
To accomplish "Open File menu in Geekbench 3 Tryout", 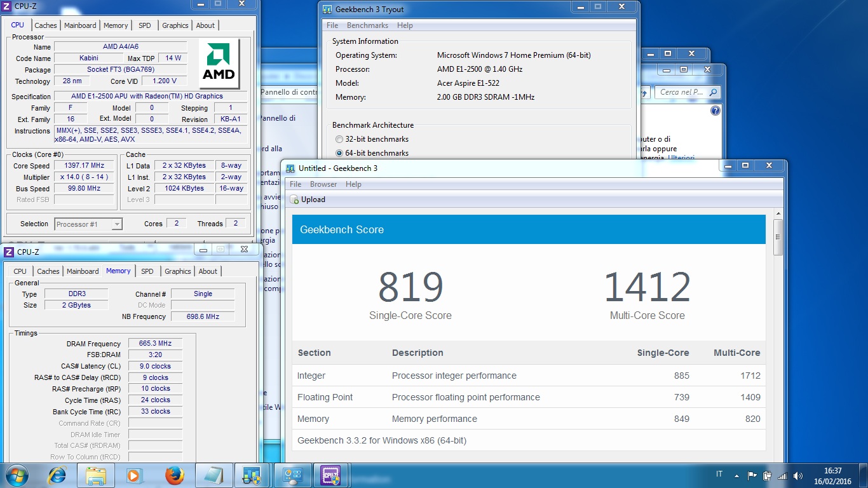I will 332,25.
